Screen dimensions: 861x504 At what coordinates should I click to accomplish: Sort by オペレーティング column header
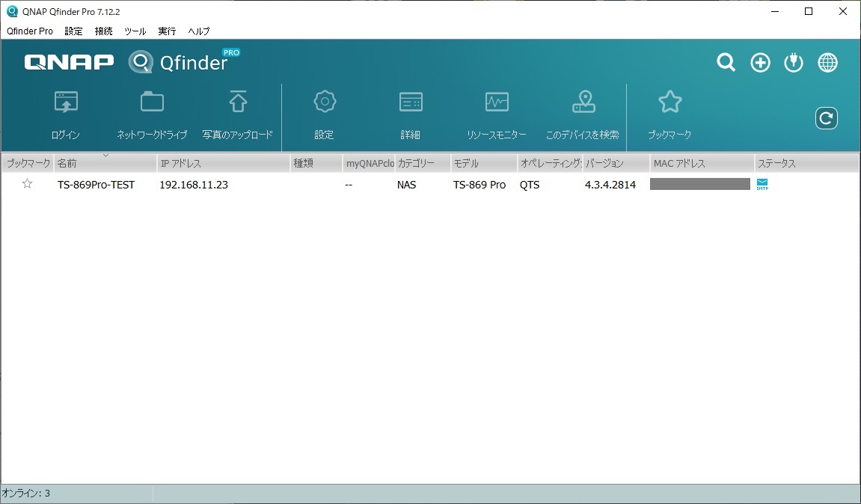(x=551, y=163)
